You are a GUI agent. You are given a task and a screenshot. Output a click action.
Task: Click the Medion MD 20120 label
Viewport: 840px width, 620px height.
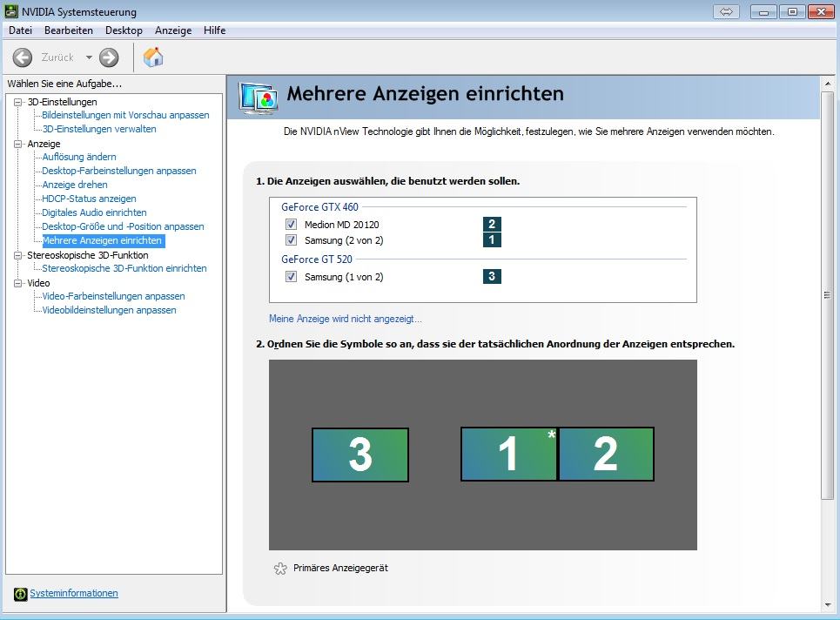pos(342,225)
